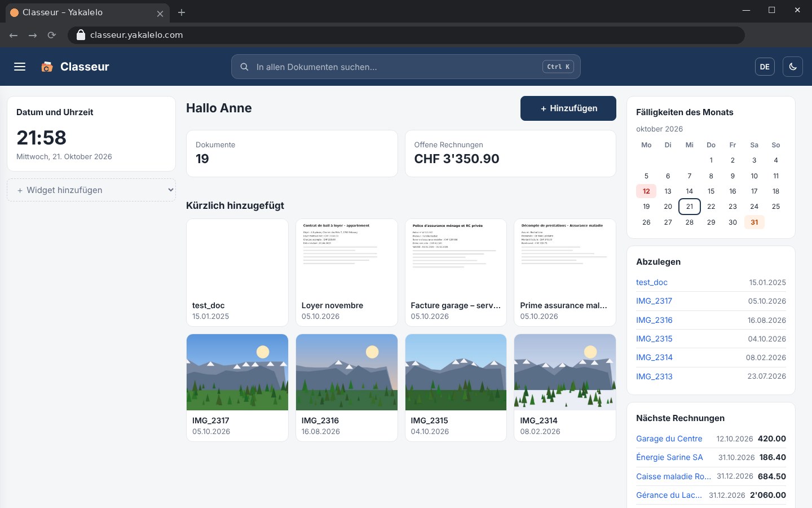
Task: Open the Loyer novembre document card
Action: coord(347,273)
